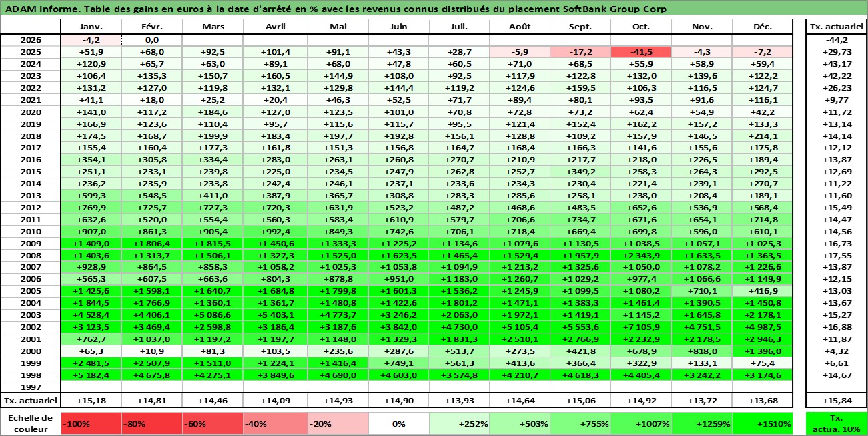The image size is (868, 436).
Task: Select the +75,4 cell in Déc. 1999
Action: click(763, 363)
